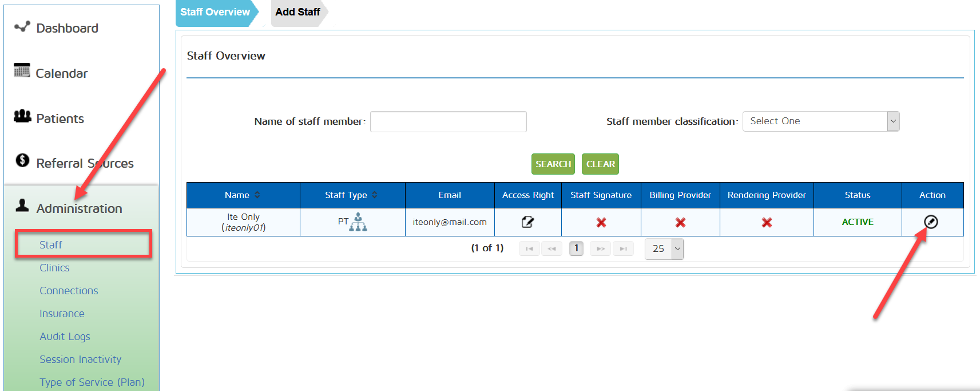Toggle Billing Provider red X for Ite Only
The height and width of the screenshot is (391, 980).
(680, 223)
